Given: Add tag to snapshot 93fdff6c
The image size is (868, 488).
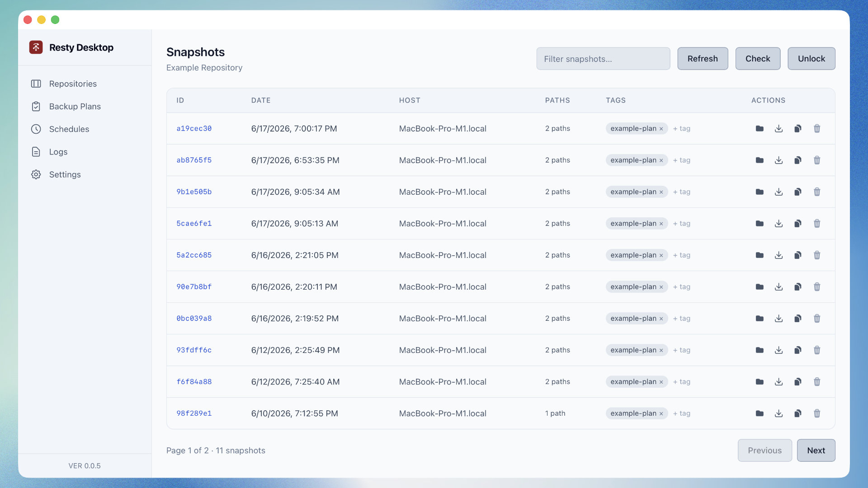Looking at the screenshot, I should (681, 350).
